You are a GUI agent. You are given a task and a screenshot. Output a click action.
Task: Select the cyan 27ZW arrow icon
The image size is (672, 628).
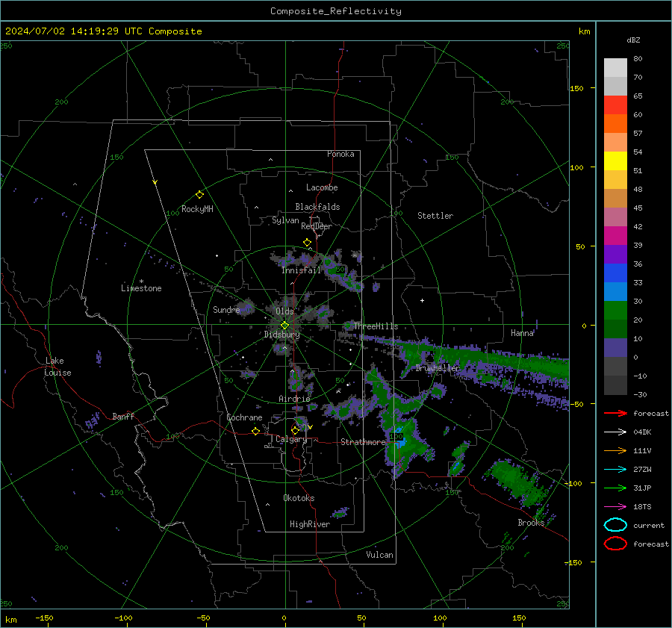(615, 470)
